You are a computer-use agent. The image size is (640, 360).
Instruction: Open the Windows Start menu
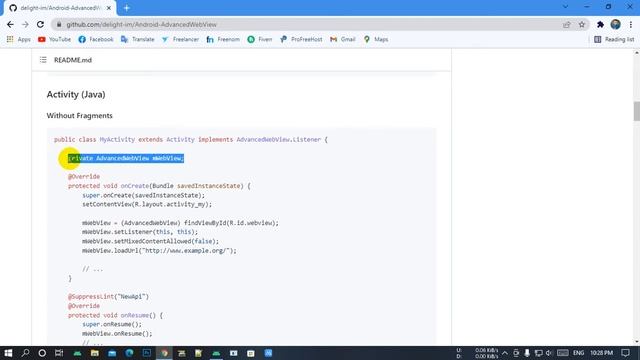[x=8, y=353]
